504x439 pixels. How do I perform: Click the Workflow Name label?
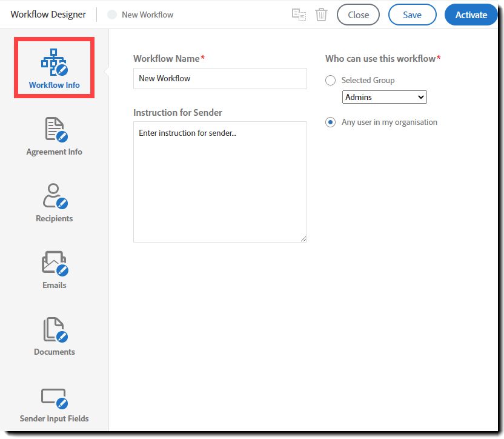167,59
